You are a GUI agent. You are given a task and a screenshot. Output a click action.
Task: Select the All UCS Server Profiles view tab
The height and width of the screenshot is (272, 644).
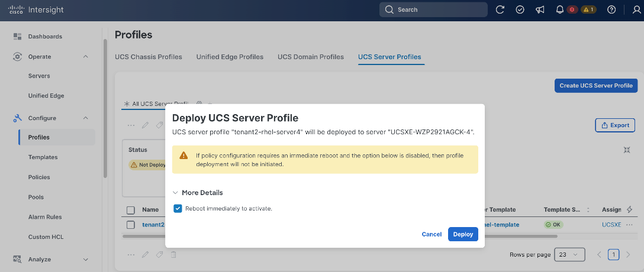pyautogui.click(x=156, y=104)
